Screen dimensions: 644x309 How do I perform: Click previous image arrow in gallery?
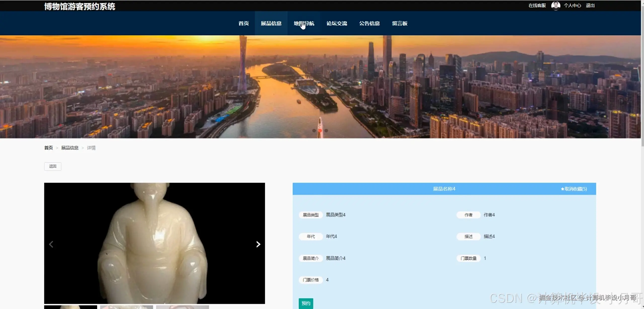coord(51,244)
